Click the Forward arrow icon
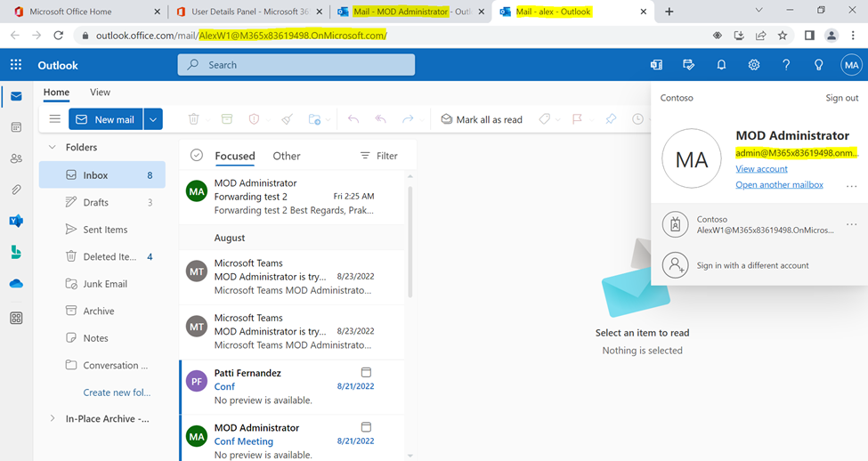This screenshot has height=461, width=868. click(x=408, y=119)
